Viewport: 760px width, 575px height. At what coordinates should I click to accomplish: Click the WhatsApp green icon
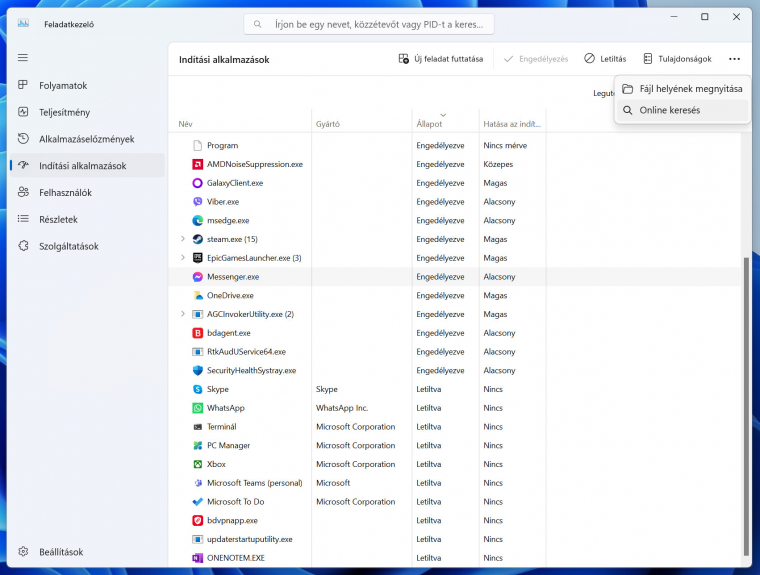click(x=197, y=408)
